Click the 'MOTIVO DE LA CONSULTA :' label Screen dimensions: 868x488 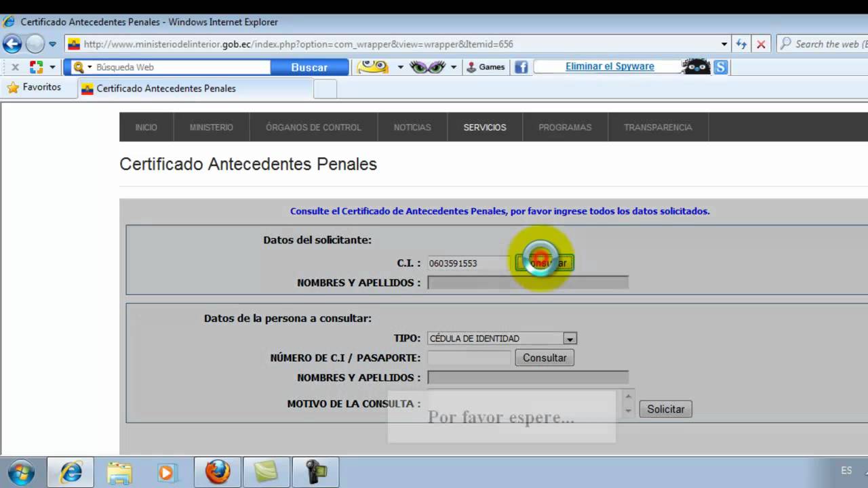(x=353, y=403)
